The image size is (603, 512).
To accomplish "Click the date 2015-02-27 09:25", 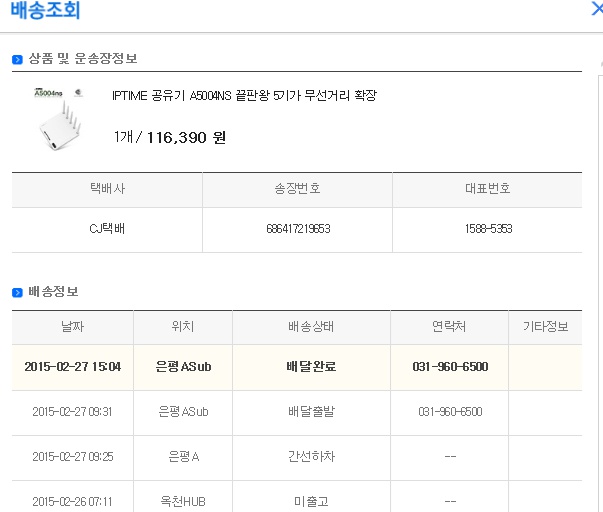I will pyautogui.click(x=73, y=457).
